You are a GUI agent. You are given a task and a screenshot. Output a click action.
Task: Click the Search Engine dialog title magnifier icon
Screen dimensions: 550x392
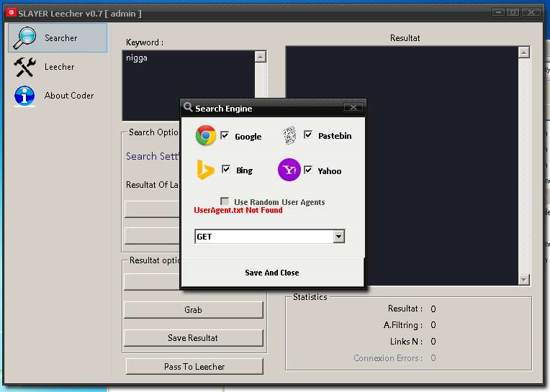tap(188, 108)
